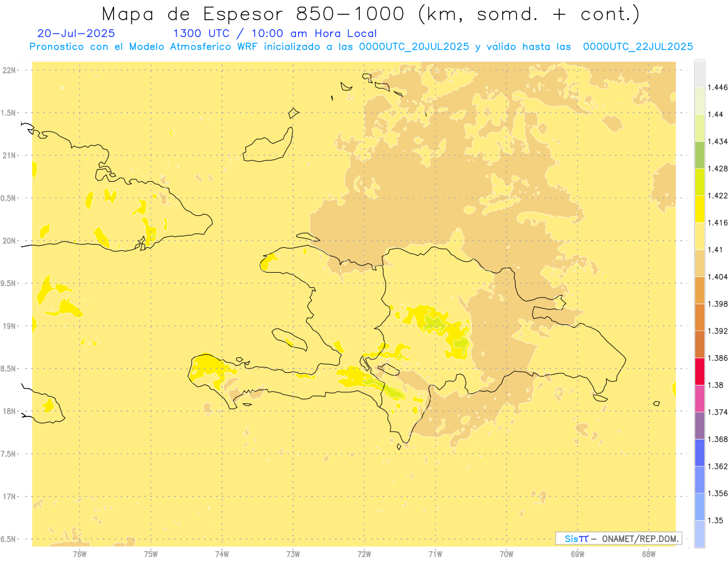Click the color scale value '1.374'
The height and width of the screenshot is (562, 728).
pyautogui.click(x=717, y=412)
